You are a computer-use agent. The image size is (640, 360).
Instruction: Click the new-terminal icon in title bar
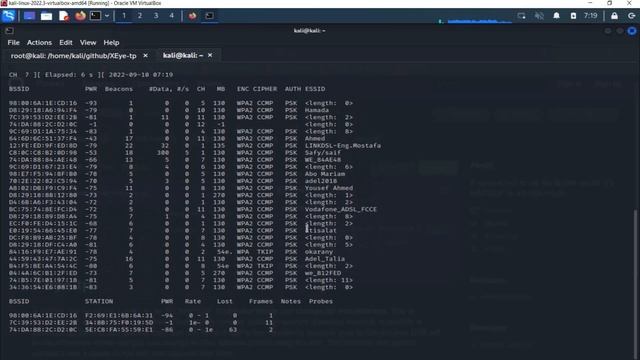(9, 31)
